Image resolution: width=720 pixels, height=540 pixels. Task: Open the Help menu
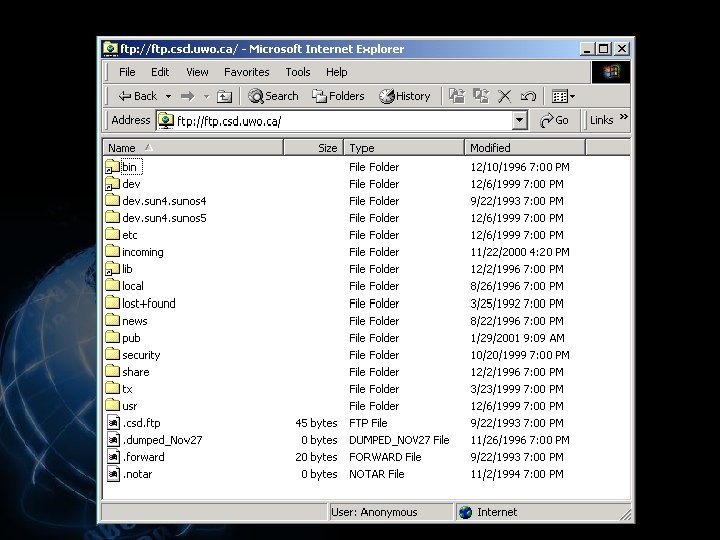[x=337, y=72]
